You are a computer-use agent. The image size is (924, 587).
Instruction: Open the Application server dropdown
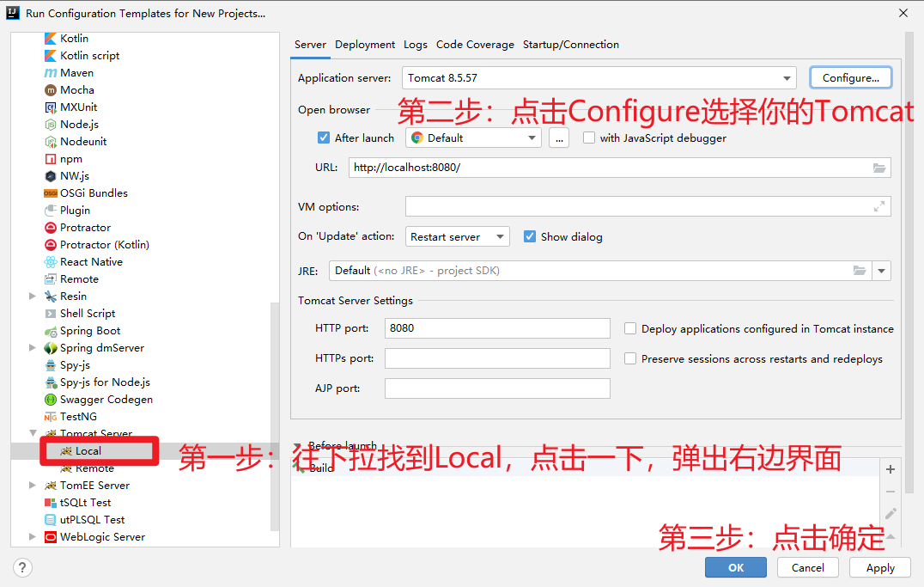tap(599, 78)
